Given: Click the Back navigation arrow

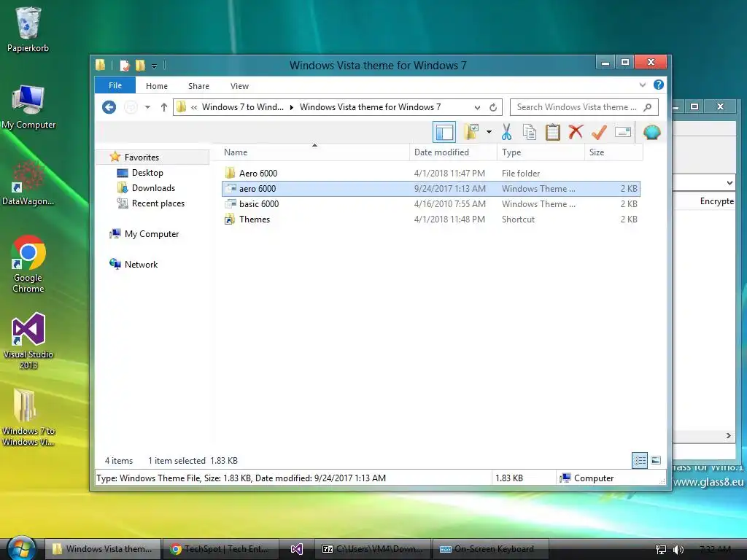Looking at the screenshot, I should (109, 107).
